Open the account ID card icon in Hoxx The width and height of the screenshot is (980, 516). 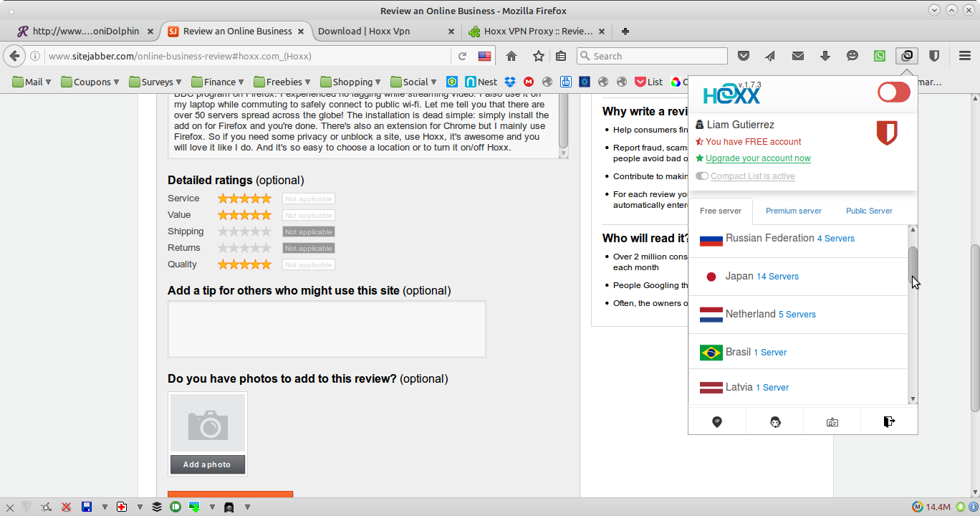(832, 422)
